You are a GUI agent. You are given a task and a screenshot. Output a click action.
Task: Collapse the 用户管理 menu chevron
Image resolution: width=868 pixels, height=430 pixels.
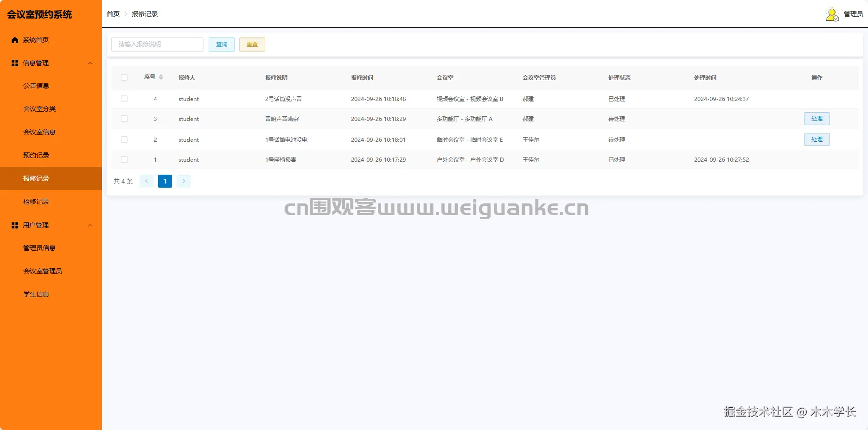coord(90,225)
